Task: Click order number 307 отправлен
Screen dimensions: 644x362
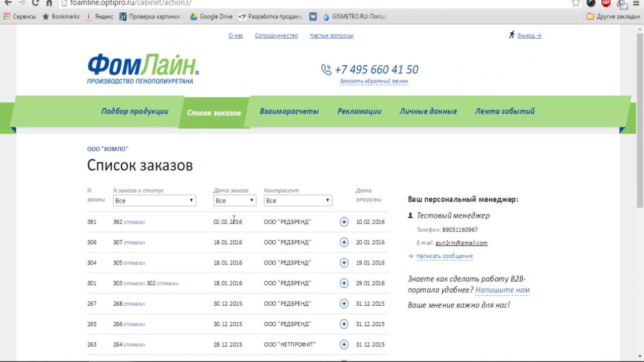Action: tap(129, 242)
